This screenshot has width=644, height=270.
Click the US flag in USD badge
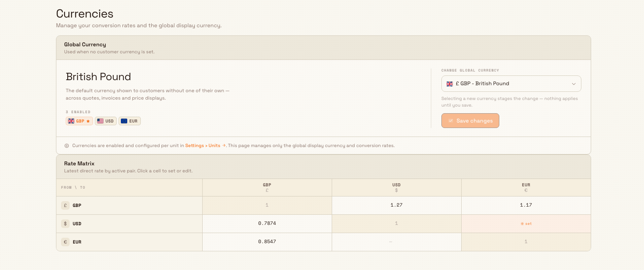[100, 121]
